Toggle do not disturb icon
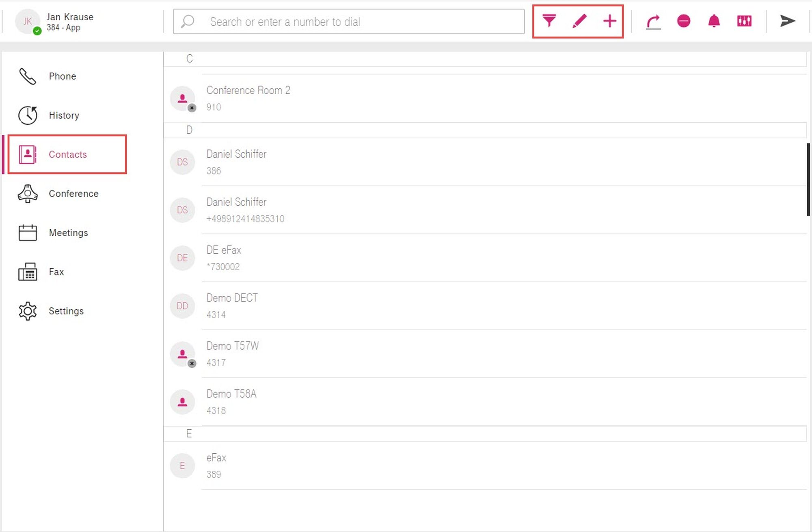The height and width of the screenshot is (532, 812). point(684,21)
